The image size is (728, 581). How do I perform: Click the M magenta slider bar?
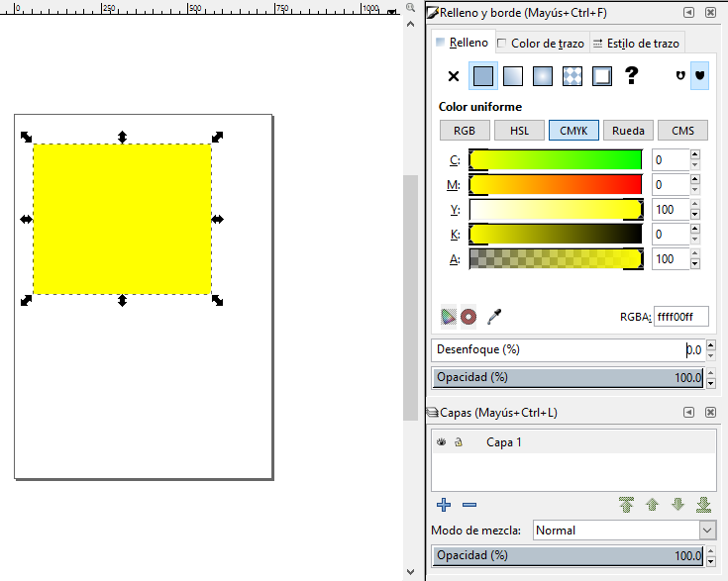coord(556,185)
